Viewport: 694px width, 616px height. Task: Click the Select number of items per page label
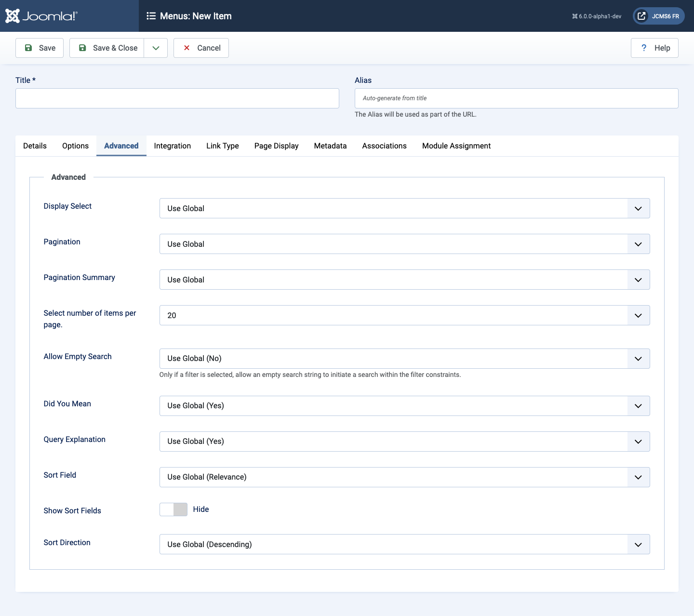pos(90,319)
